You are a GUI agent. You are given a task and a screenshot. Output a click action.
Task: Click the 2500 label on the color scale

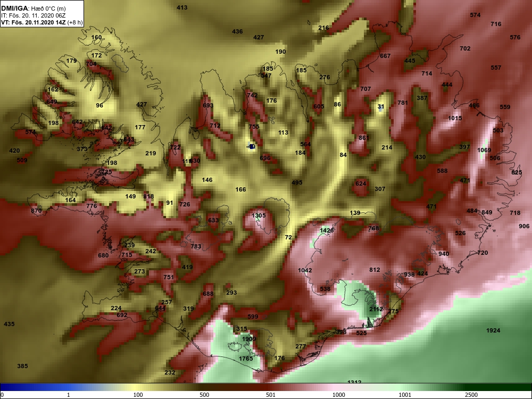(471, 395)
